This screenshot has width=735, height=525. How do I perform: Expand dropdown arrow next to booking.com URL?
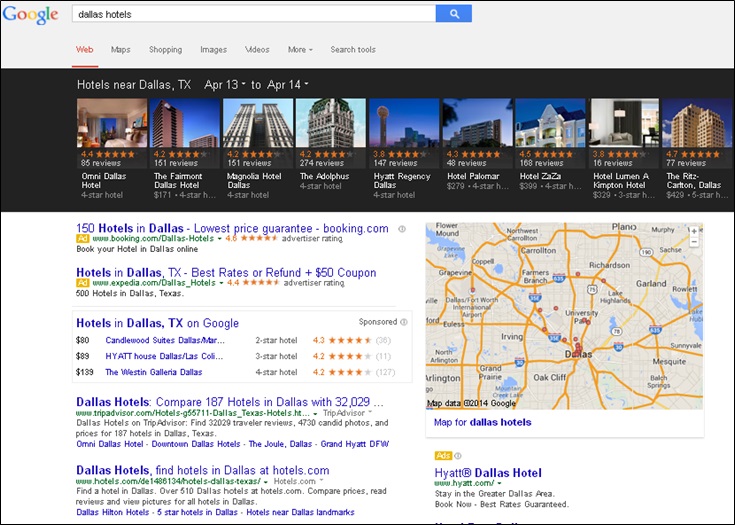click(x=219, y=239)
